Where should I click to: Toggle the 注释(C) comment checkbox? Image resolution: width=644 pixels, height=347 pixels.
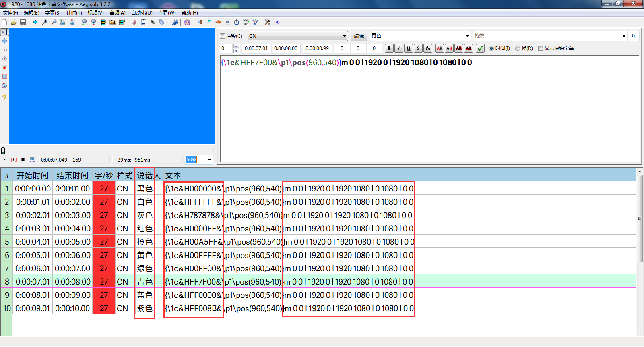point(231,36)
